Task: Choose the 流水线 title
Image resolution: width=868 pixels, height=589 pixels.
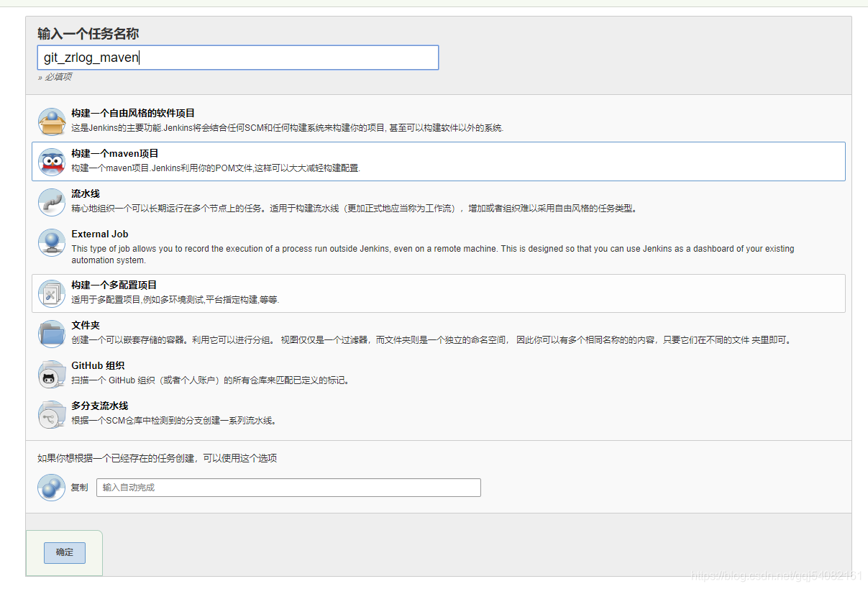Action: tap(86, 194)
